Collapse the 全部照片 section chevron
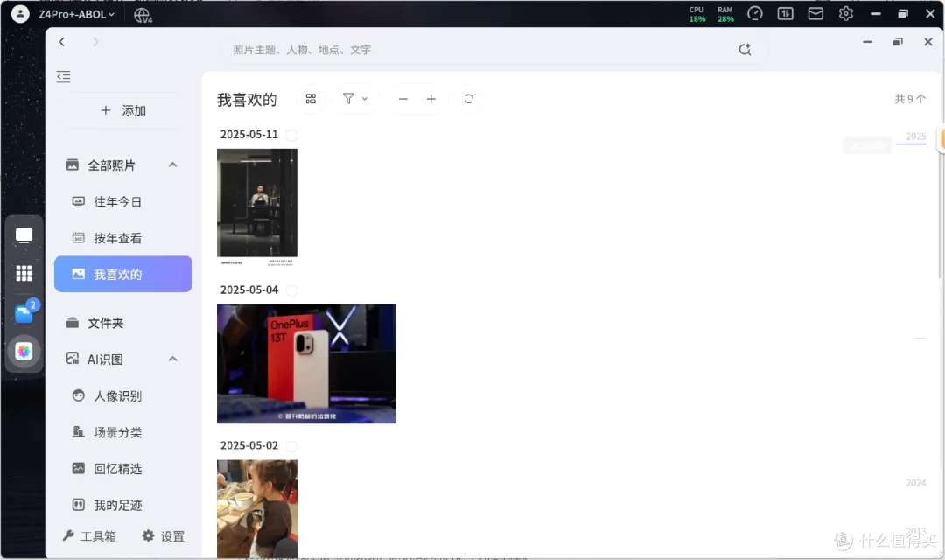Viewport: 945px width, 560px height. click(173, 164)
